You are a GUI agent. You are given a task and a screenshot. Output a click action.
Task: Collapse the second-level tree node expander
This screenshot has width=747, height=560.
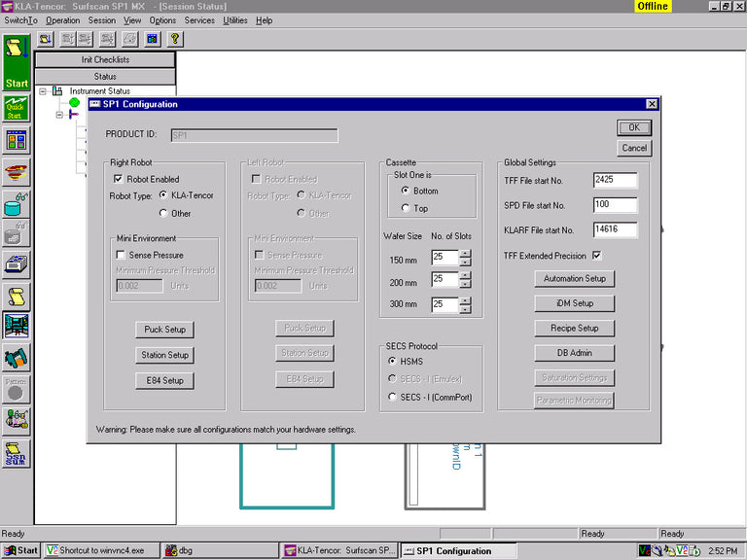coord(59,115)
